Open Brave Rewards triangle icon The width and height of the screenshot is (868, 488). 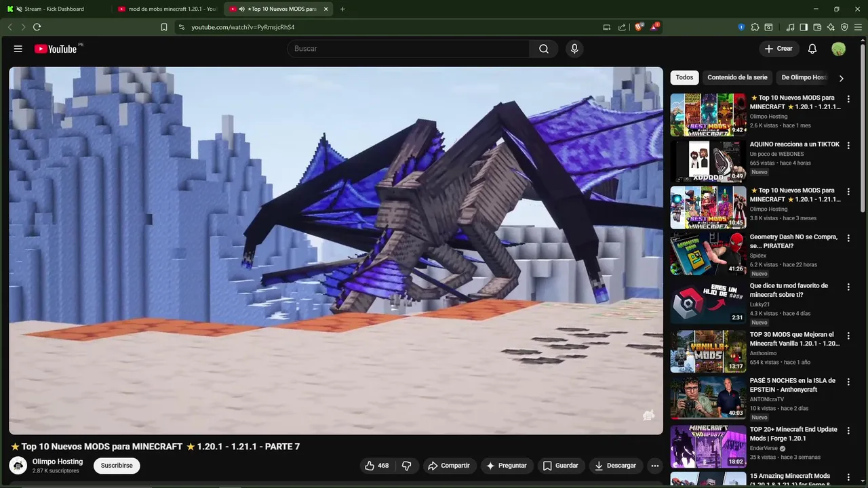coord(654,27)
